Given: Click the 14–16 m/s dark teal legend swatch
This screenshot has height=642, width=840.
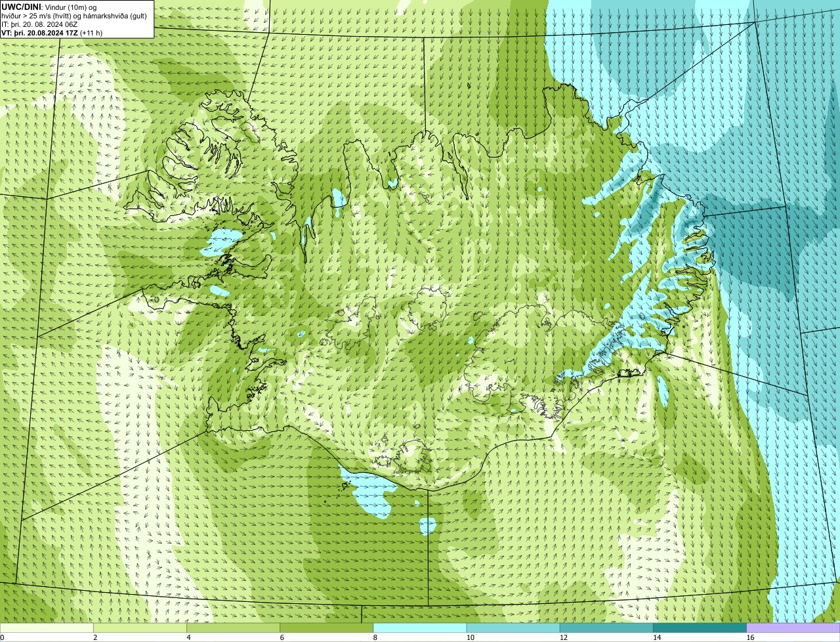Looking at the screenshot, I should coord(700,628).
